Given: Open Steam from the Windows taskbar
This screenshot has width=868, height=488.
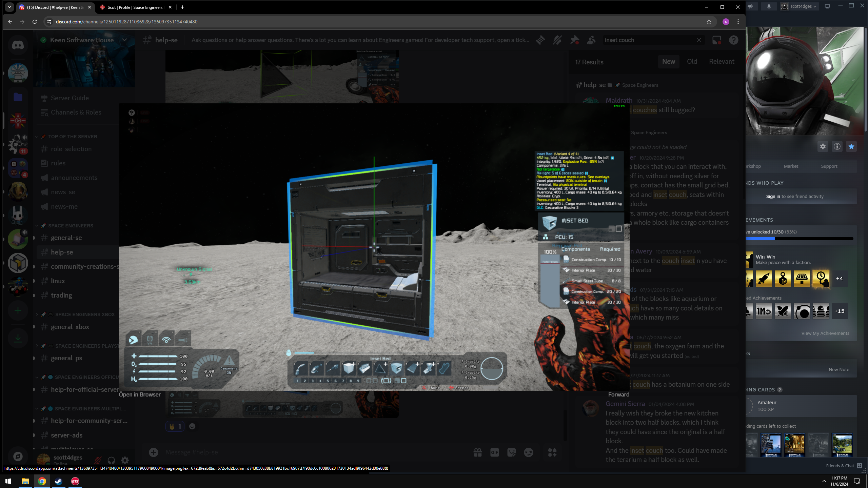Looking at the screenshot, I should pos(58,481).
